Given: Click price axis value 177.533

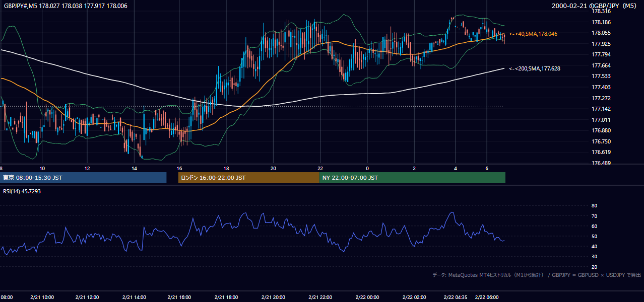Looking at the screenshot, I should pyautogui.click(x=601, y=76).
